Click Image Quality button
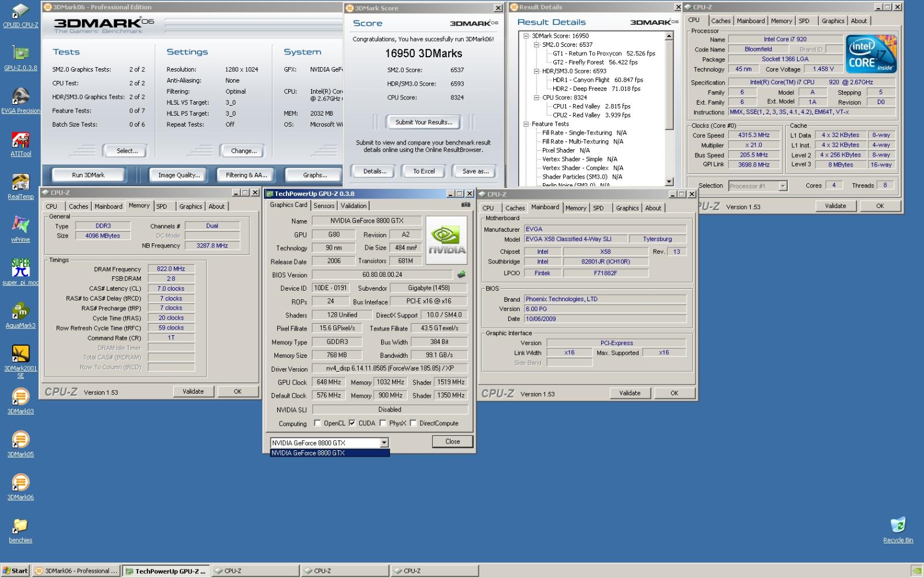Screen dimensions: 924x578 tap(179, 175)
